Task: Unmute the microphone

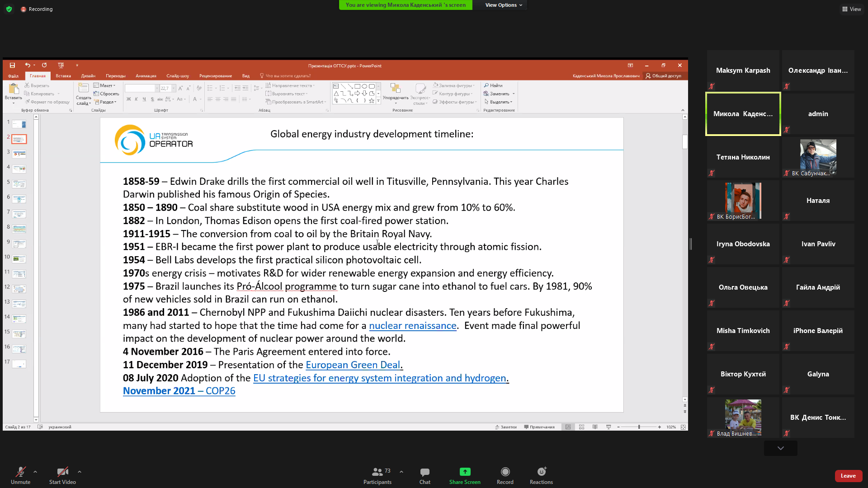Action: [20, 472]
